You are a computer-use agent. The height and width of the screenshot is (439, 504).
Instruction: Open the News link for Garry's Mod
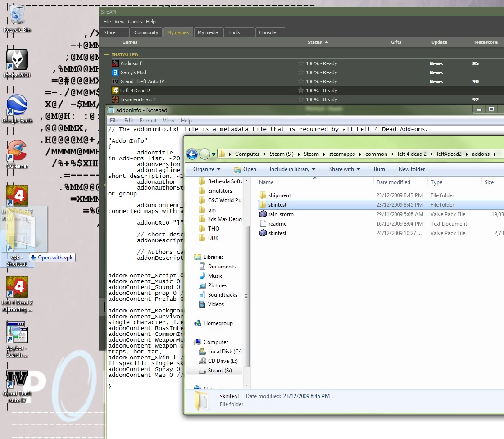436,72
